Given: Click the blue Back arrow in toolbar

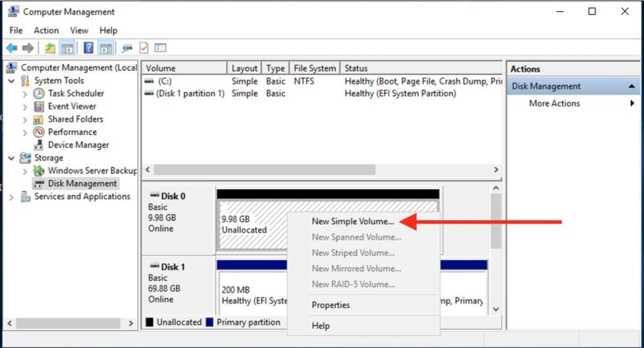Looking at the screenshot, I should (12, 48).
